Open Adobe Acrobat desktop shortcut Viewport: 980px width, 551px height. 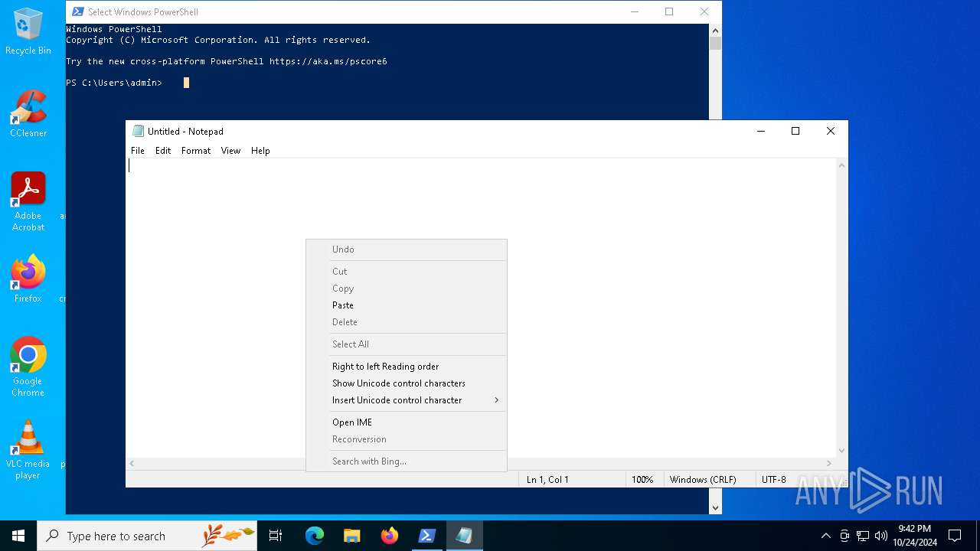(28, 202)
